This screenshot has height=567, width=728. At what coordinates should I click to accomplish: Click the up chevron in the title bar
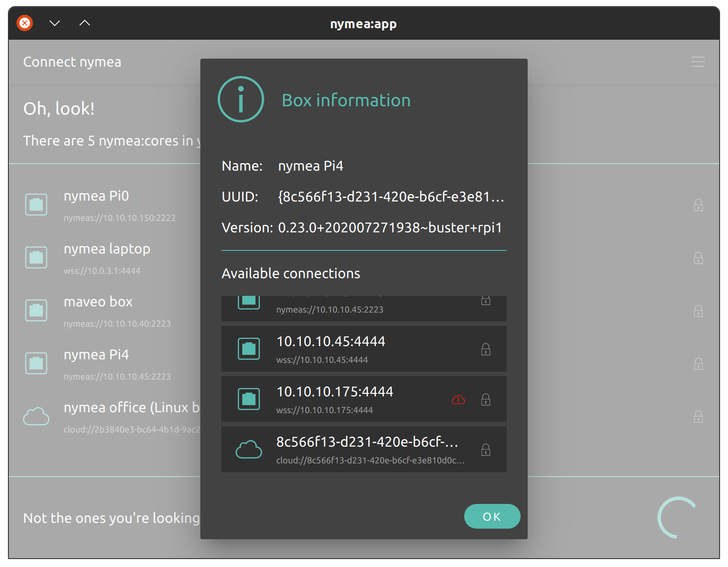point(85,23)
